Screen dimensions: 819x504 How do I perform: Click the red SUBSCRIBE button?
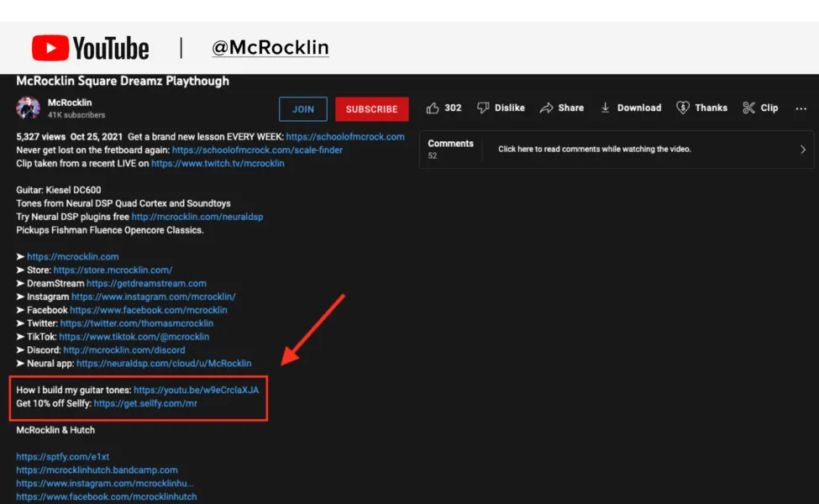[372, 109]
